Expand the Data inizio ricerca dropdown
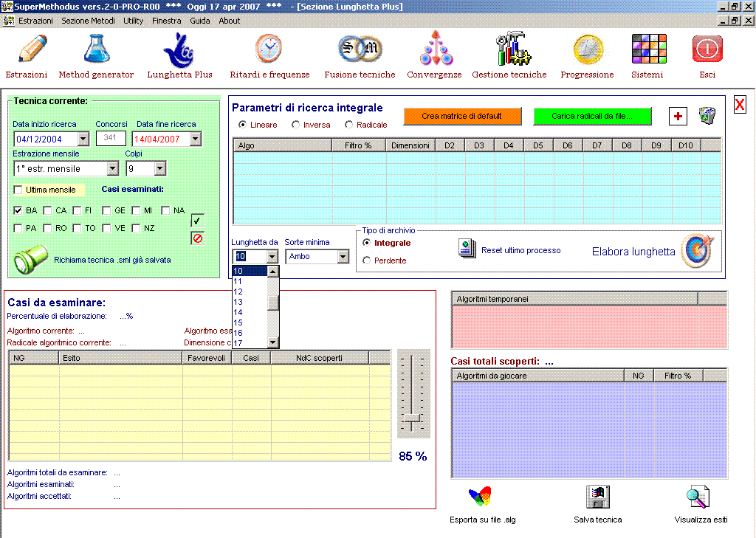 83,139
